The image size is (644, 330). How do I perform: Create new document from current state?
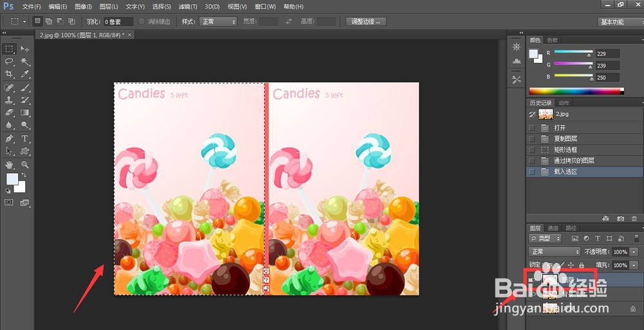point(605,219)
